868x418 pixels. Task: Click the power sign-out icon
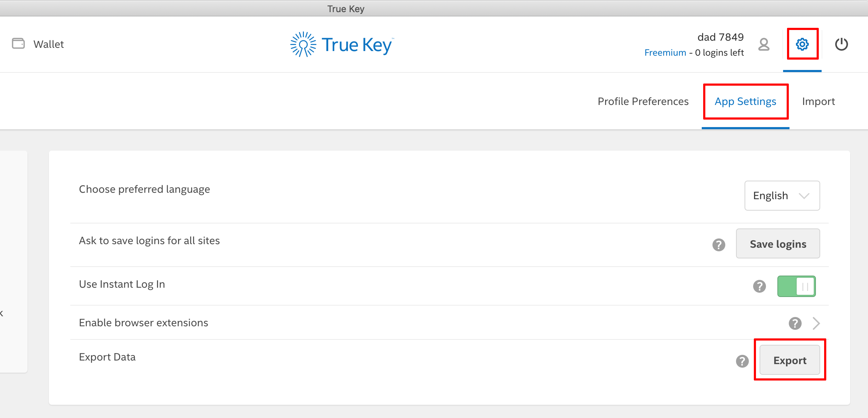click(841, 44)
